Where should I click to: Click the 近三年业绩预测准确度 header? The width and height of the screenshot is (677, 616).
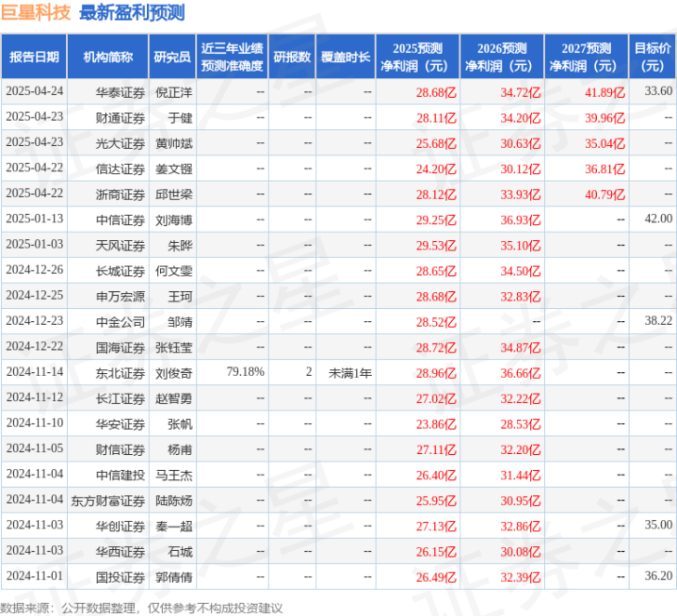[x=233, y=57]
